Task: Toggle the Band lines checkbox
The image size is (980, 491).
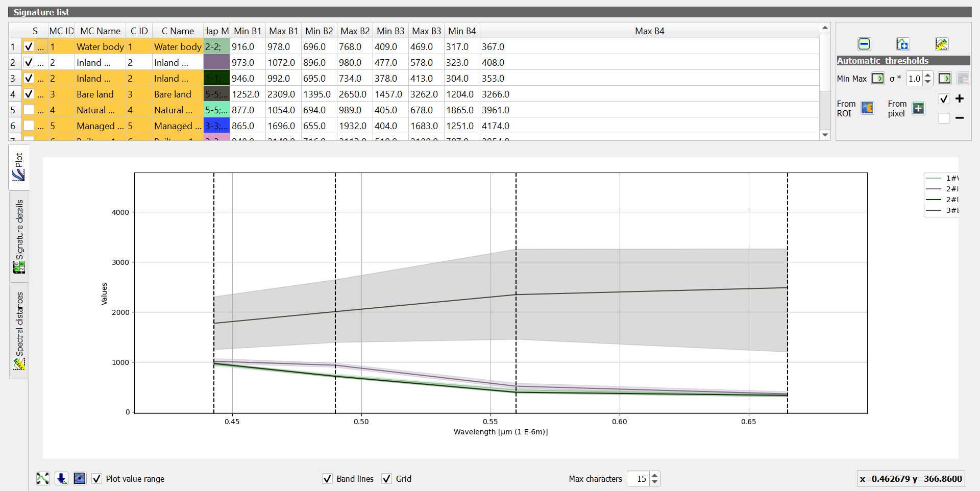Action: pyautogui.click(x=328, y=479)
